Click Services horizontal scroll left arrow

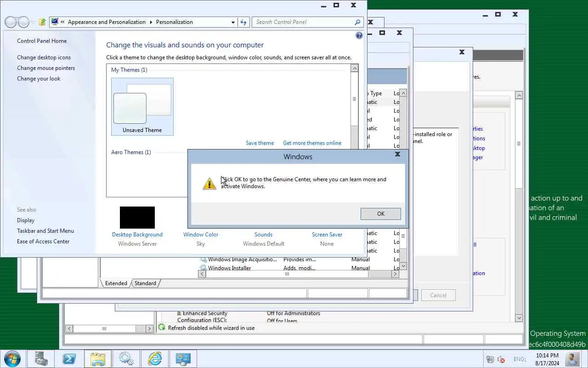(202, 274)
